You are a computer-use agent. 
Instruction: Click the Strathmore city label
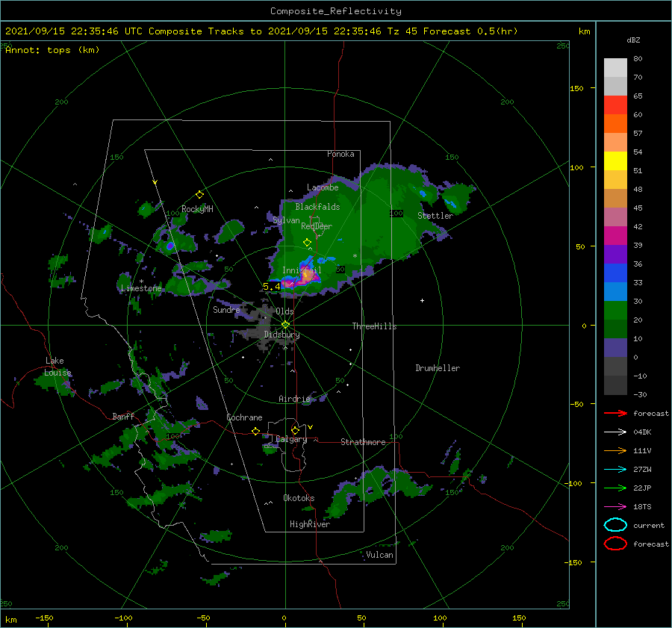pyautogui.click(x=363, y=442)
